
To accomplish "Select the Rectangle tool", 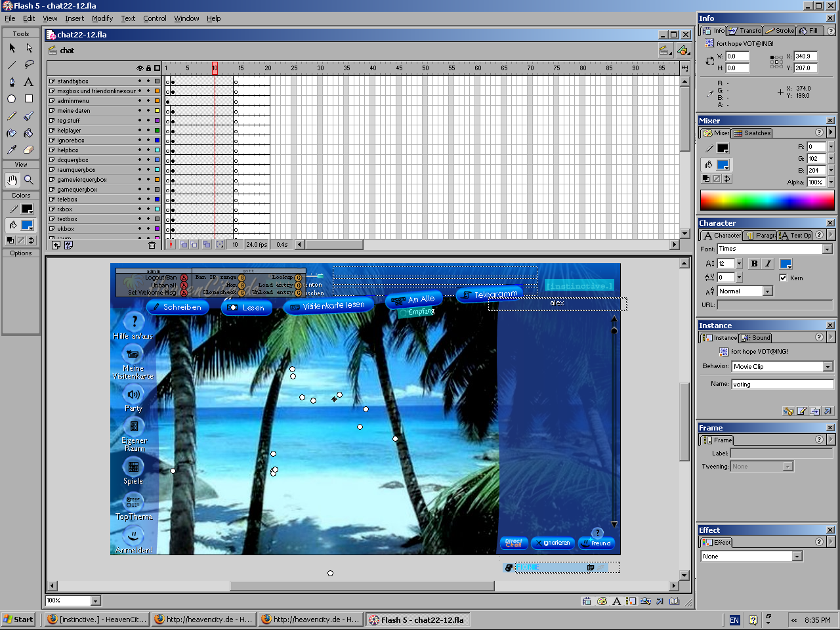I will (29, 99).
